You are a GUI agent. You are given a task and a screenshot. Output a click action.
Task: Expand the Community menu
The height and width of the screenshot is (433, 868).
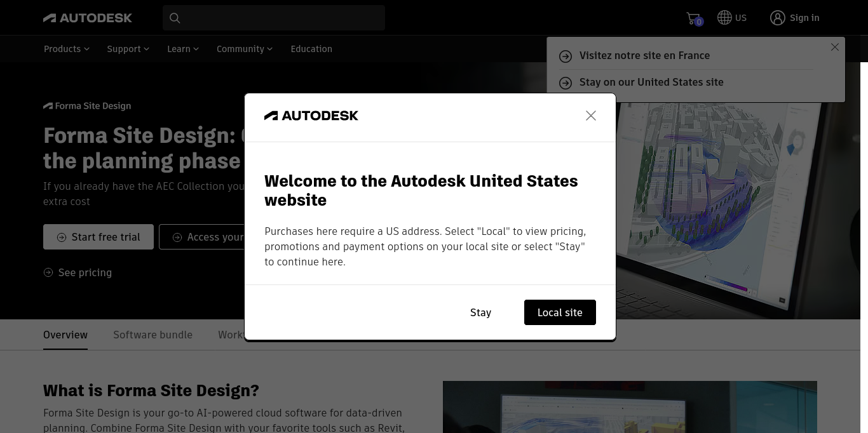[x=245, y=49]
